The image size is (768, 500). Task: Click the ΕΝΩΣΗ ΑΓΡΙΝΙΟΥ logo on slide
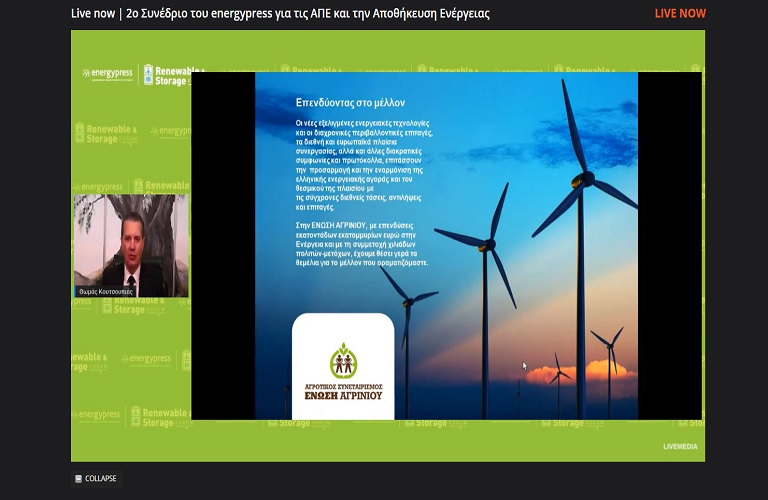click(x=343, y=372)
